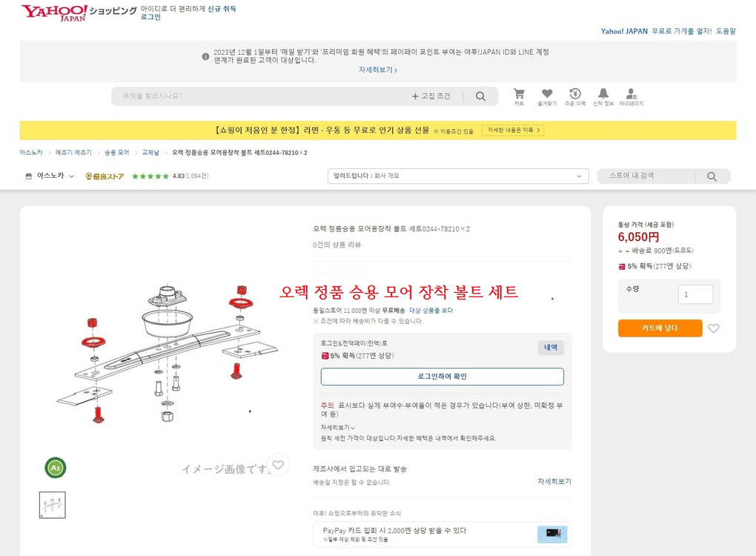Viewport: 756px width, 556px height.
Task: Click the PayPay 카드 입회 offer banner
Action: [442, 535]
